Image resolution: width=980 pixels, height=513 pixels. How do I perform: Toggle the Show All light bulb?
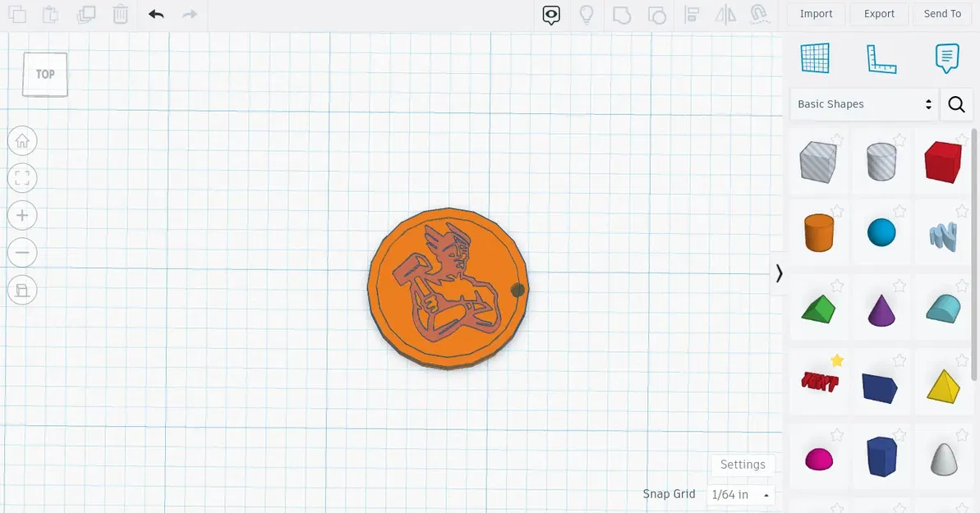(587, 15)
